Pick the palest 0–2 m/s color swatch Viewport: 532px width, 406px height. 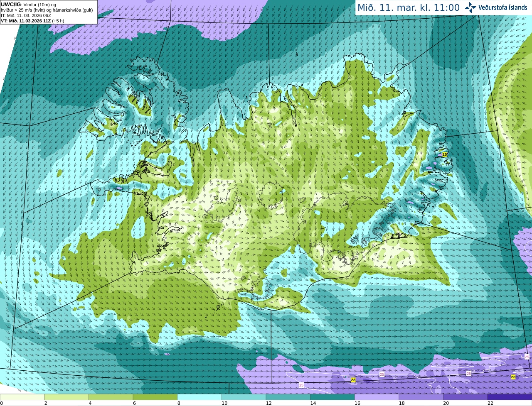[x=22, y=397]
